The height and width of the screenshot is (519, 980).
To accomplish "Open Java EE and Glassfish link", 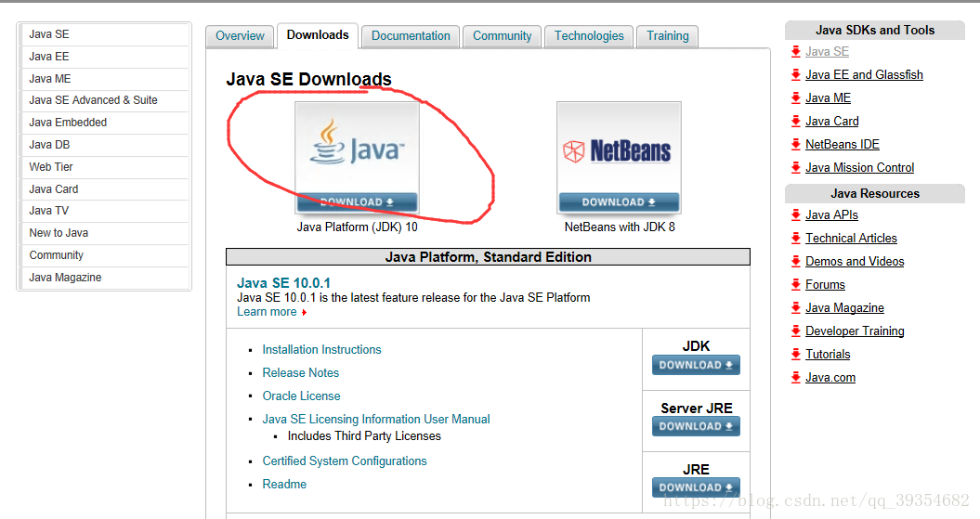I will point(864,75).
